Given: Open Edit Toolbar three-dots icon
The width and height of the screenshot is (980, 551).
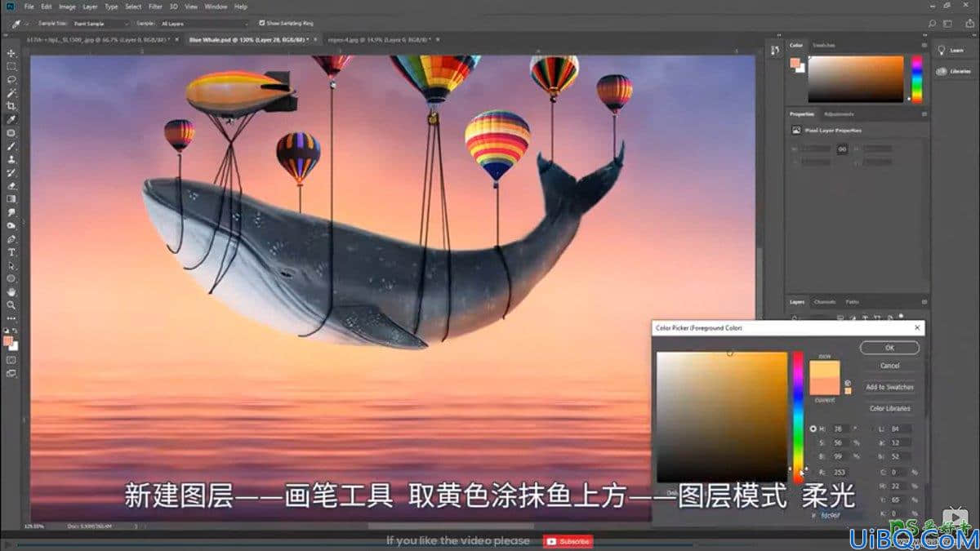Looking at the screenshot, I should pyautogui.click(x=11, y=318).
